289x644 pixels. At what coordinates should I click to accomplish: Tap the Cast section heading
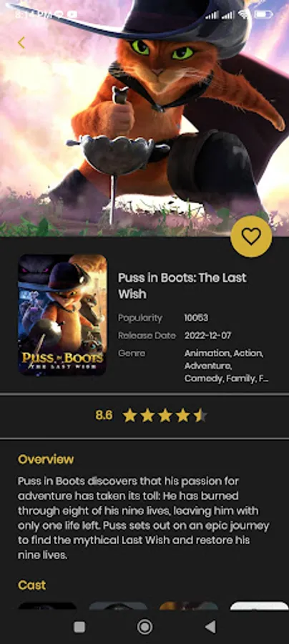pyautogui.click(x=32, y=585)
